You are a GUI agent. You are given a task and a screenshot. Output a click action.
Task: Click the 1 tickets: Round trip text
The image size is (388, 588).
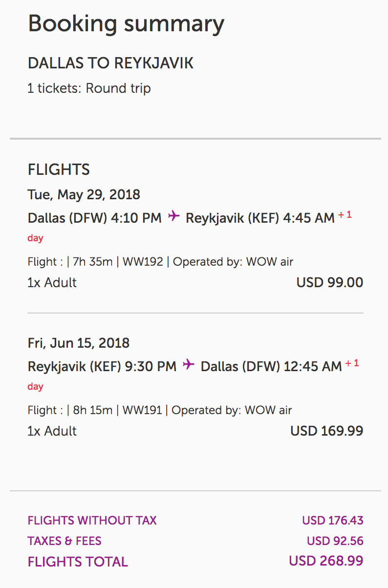point(89,89)
